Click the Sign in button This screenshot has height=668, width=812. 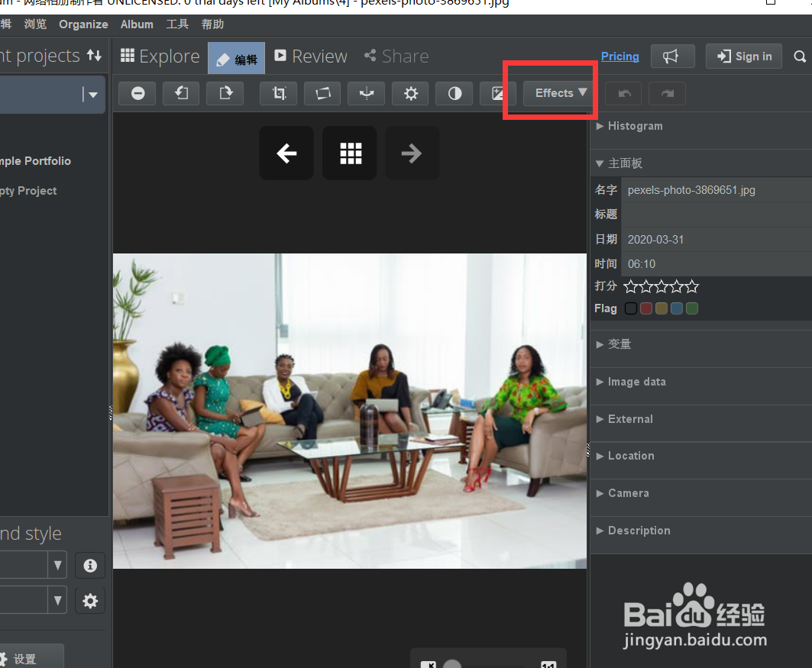744,56
